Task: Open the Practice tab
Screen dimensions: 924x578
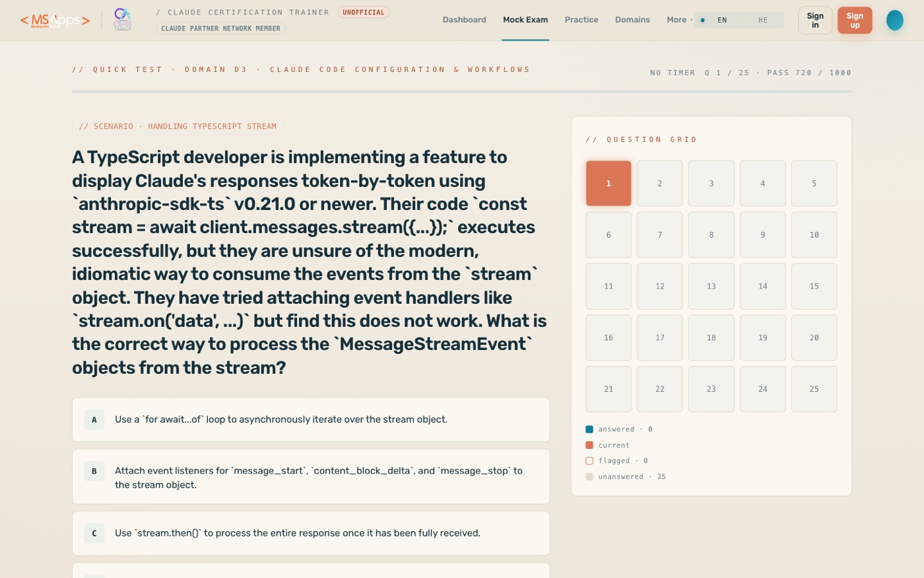Action: (581, 20)
